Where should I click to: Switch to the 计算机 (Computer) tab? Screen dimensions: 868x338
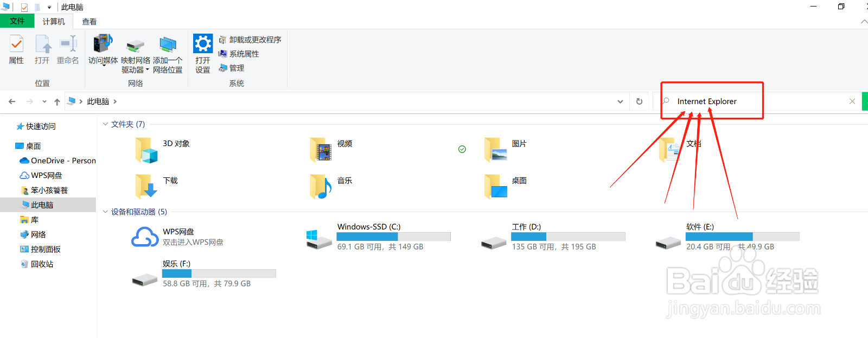click(x=54, y=22)
